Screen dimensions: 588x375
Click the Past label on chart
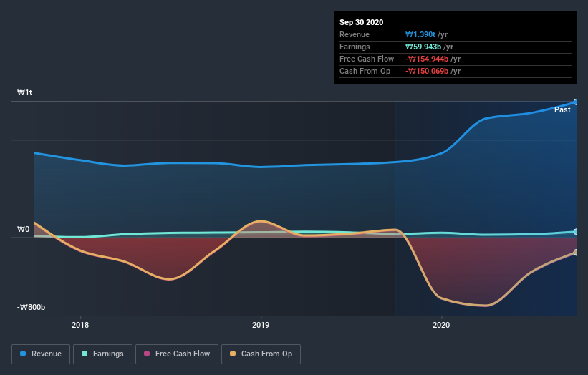point(562,109)
